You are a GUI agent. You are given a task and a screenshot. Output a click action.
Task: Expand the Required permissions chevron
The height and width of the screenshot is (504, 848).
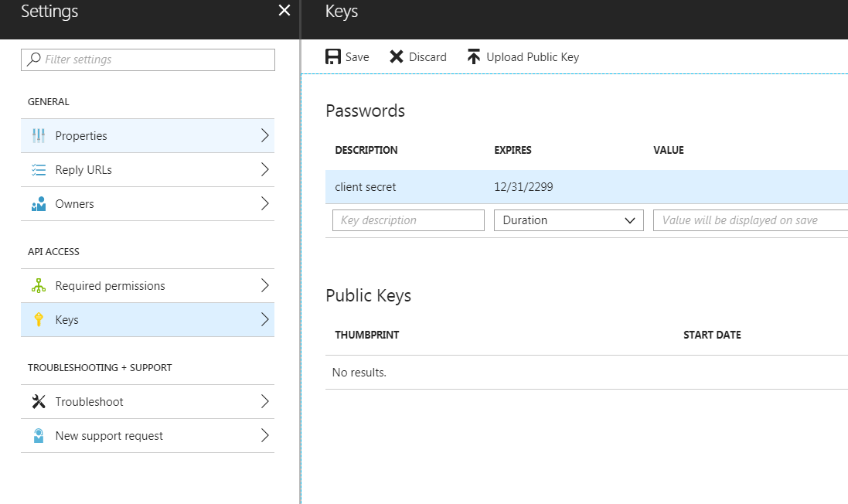(x=265, y=285)
